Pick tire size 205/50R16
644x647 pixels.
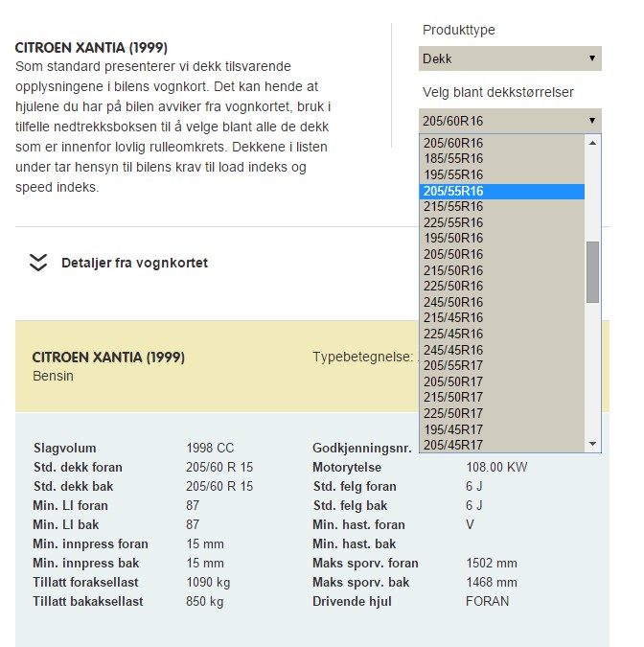[501, 254]
